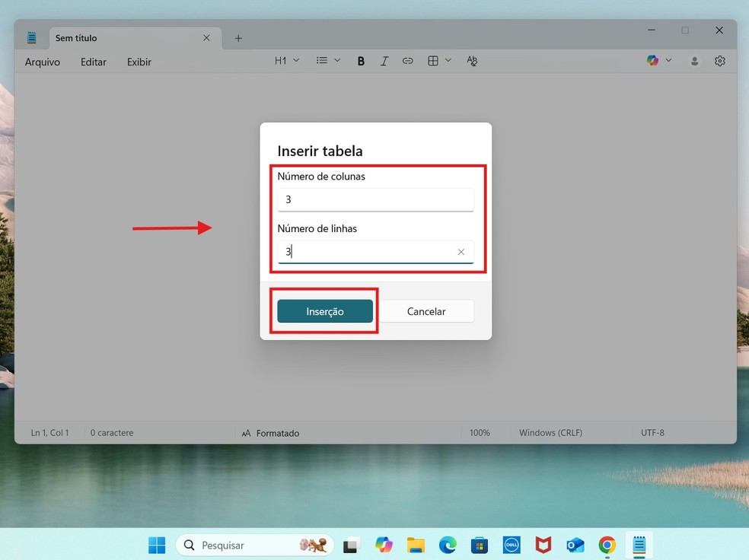Open the Arquivo menu
Screen dimensions: 749x560
(x=43, y=62)
